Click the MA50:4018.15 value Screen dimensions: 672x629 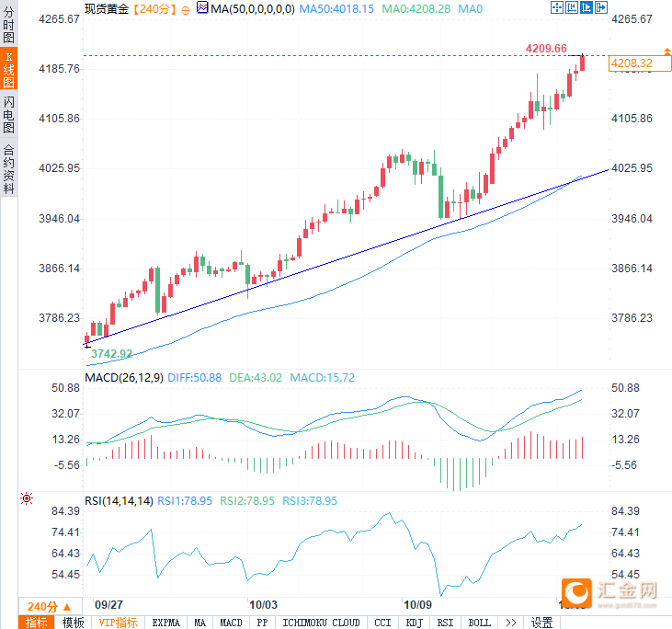336,8
